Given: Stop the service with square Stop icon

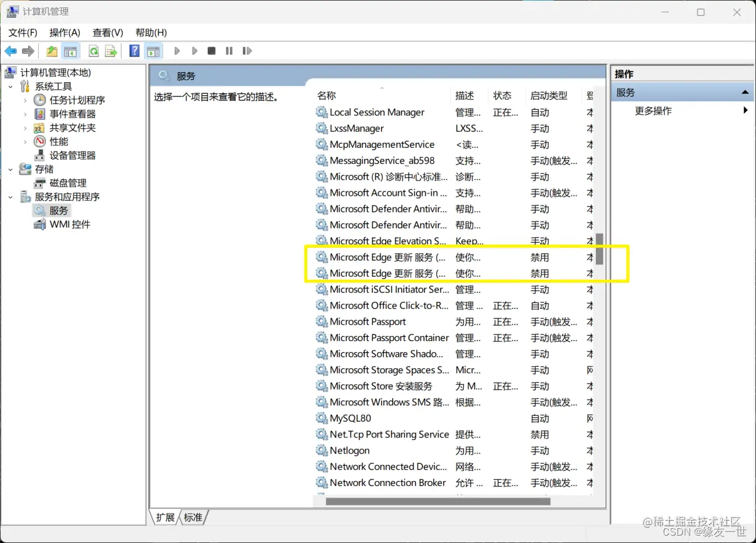Looking at the screenshot, I should click(x=211, y=51).
